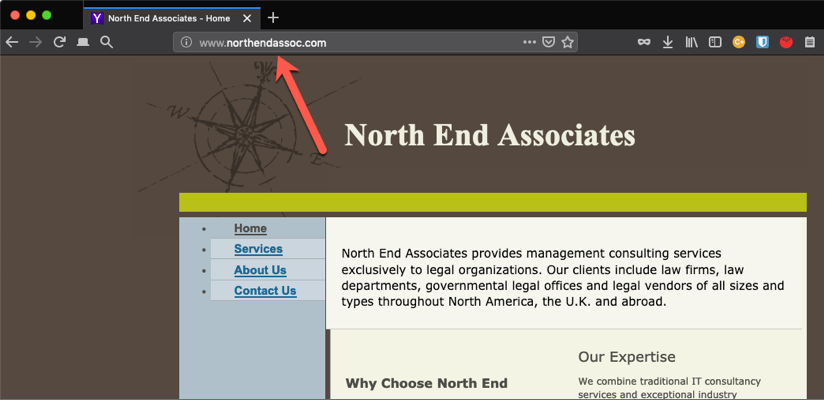This screenshot has height=400, width=824.
Task: Open the Library bookshelf icon
Action: tap(691, 43)
